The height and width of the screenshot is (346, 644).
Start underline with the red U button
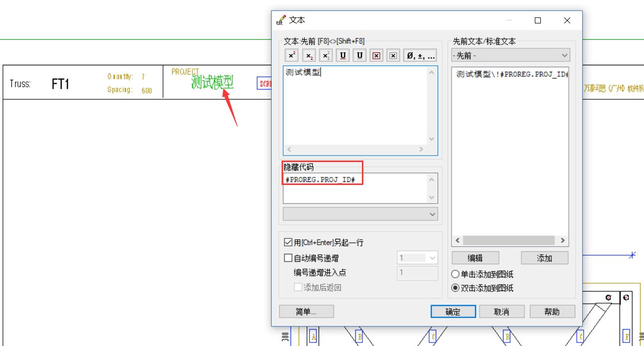tap(343, 55)
